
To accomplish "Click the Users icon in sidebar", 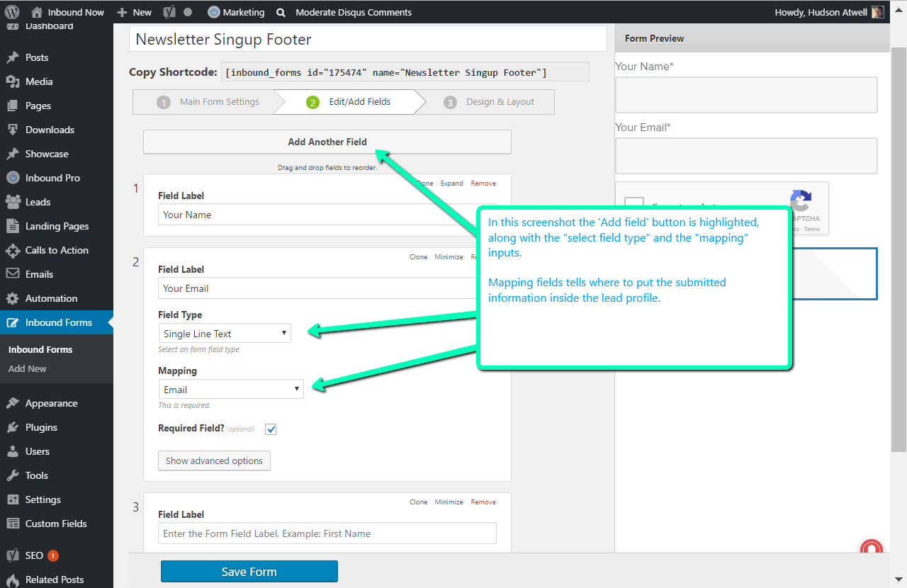I will (x=13, y=451).
